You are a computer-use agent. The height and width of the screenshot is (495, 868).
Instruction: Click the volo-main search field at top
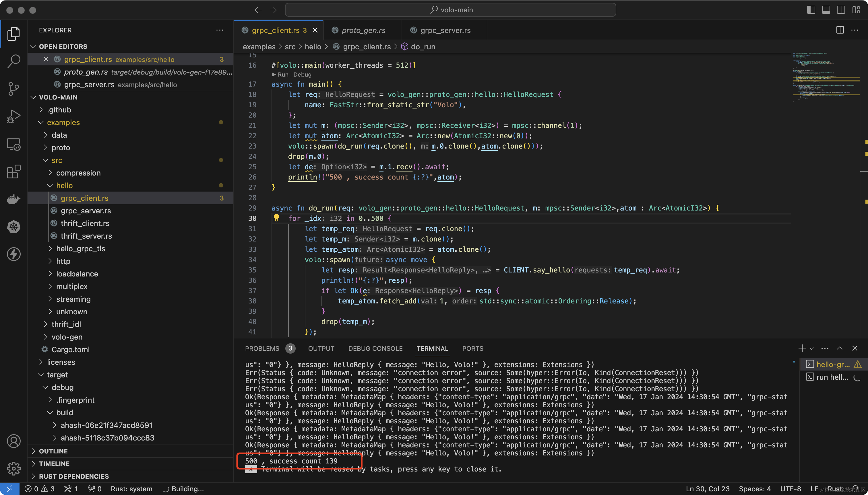451,10
